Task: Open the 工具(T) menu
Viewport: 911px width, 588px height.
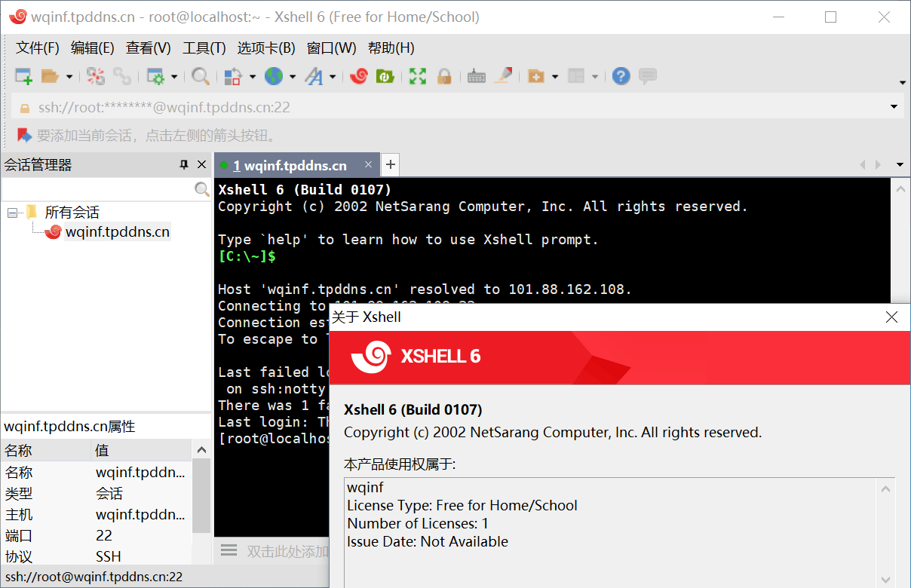Action: [204, 47]
